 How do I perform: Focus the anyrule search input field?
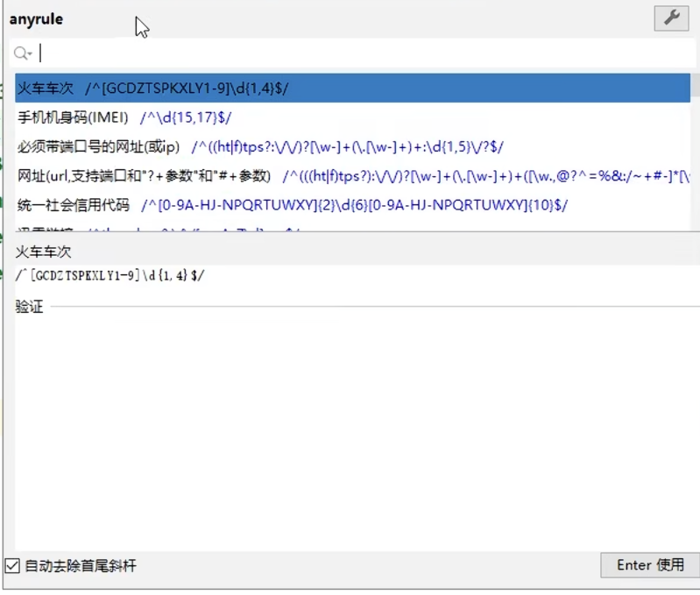point(350,53)
